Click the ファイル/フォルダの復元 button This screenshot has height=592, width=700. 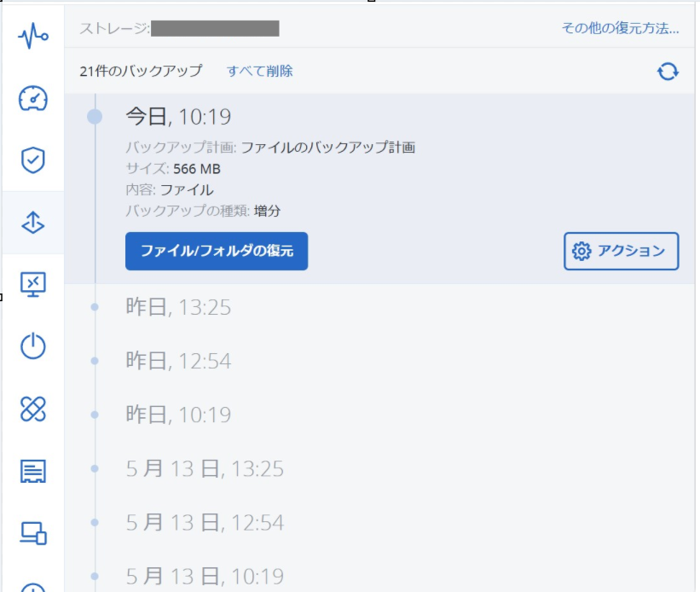coord(217,251)
